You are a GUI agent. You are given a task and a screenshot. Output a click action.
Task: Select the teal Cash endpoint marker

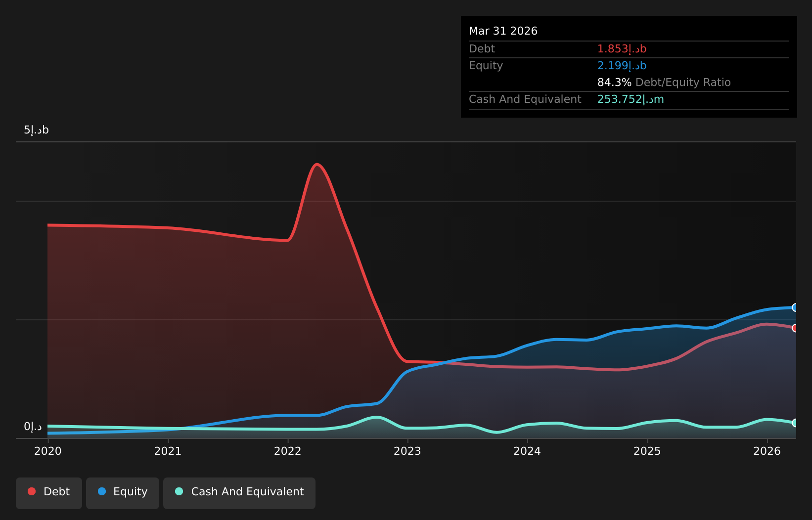tap(795, 423)
